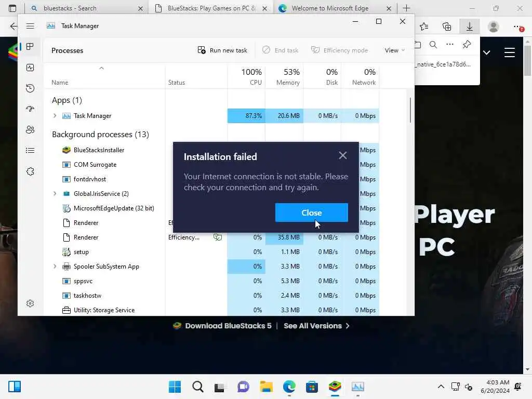This screenshot has height=399, width=532.
Task: Click Efficiency mode button
Action: 339,50
